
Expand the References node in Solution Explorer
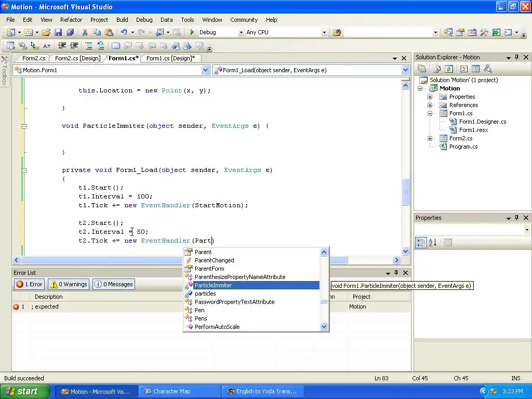(430, 105)
